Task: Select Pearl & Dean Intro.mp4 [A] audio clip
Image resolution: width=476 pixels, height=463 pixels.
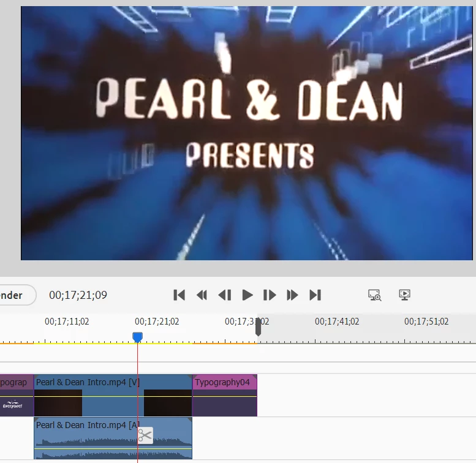Action: 113,439
